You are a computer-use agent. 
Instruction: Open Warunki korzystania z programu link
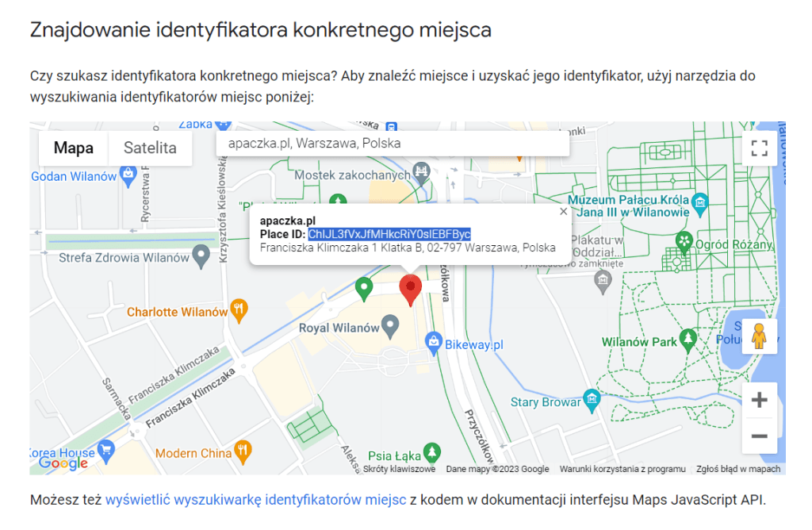click(622, 469)
